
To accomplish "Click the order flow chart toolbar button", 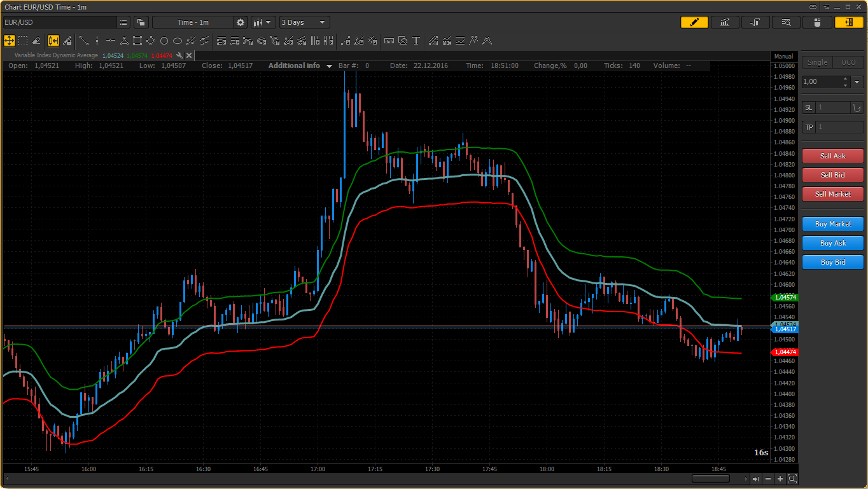I will click(755, 22).
